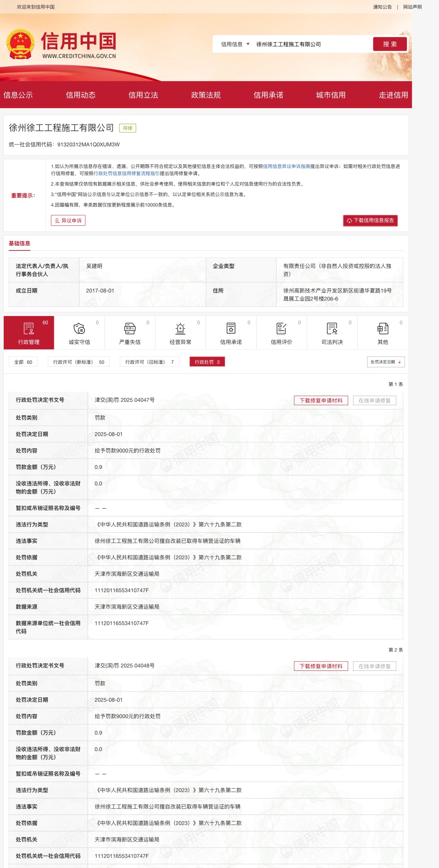The height and width of the screenshot is (868, 439).
Task: Select the 行政处罚 3 filter tab
Action: (207, 362)
